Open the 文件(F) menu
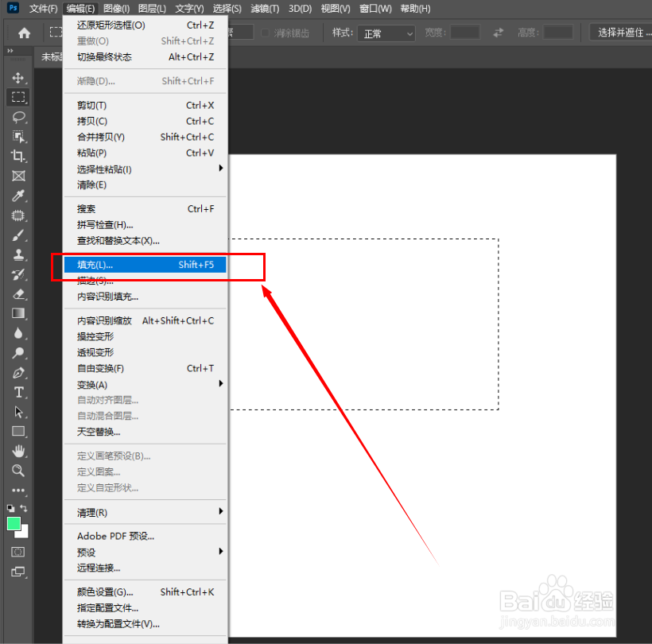652x644 pixels. point(43,8)
